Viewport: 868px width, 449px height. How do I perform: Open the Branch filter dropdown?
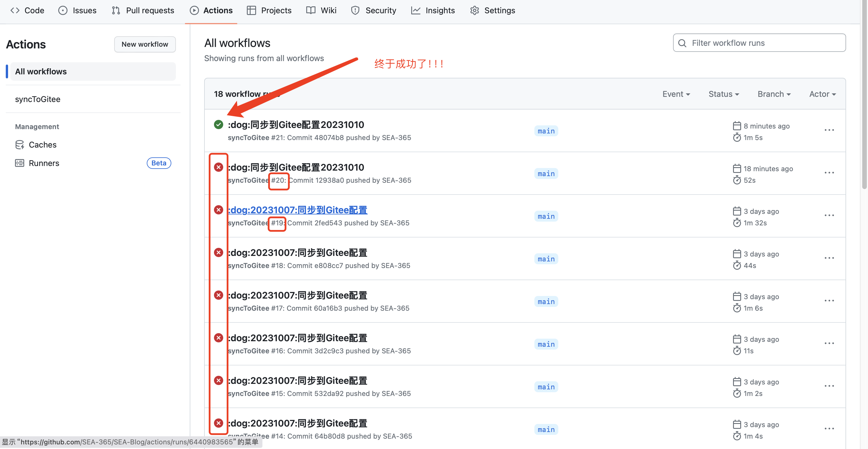coord(774,94)
